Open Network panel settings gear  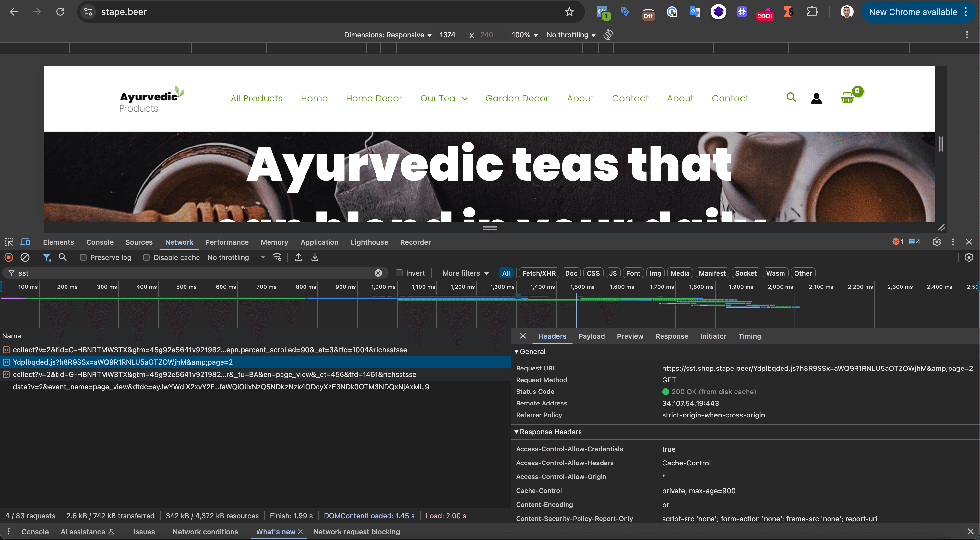pyautogui.click(x=969, y=257)
